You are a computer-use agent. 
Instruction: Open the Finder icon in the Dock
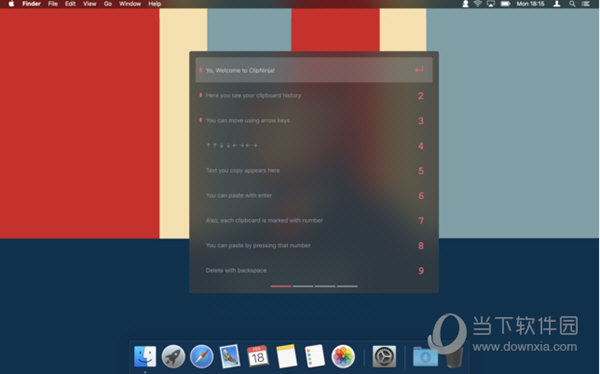click(145, 356)
